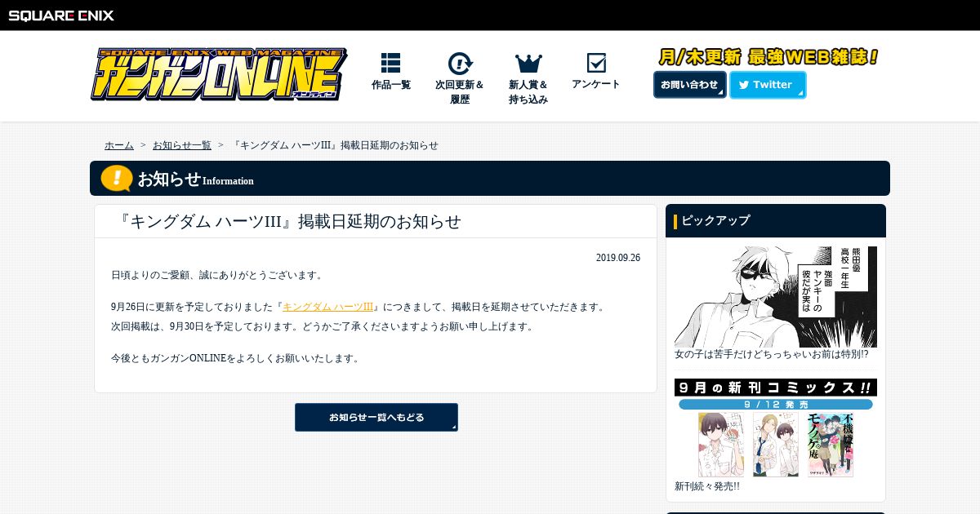Open the sunglasses yankee manga pickup banner
Viewport: 980px width, 514px height.
(776, 297)
